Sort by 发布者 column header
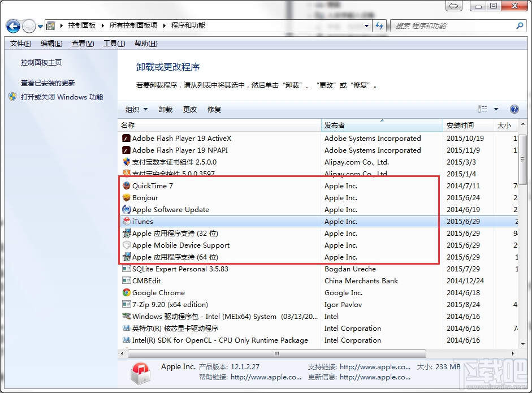 coord(382,125)
